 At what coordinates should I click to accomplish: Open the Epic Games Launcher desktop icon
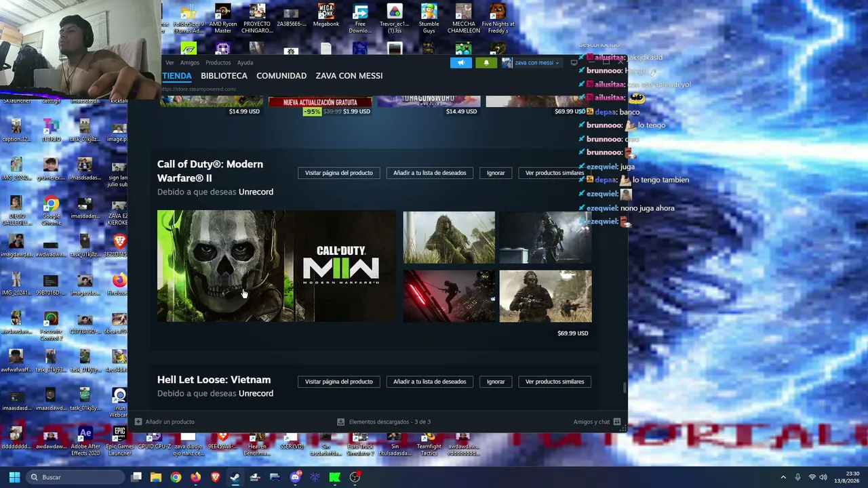(x=119, y=441)
